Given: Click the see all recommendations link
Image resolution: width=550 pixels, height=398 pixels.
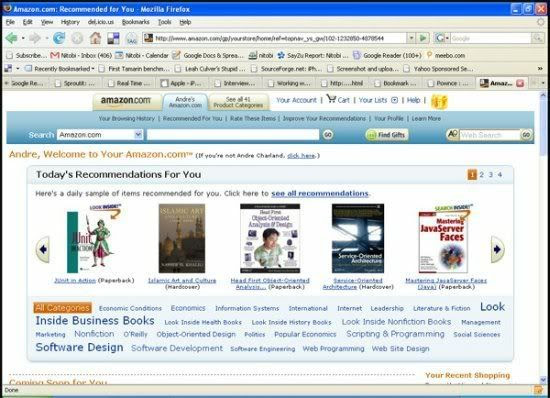Looking at the screenshot, I should tap(320, 194).
